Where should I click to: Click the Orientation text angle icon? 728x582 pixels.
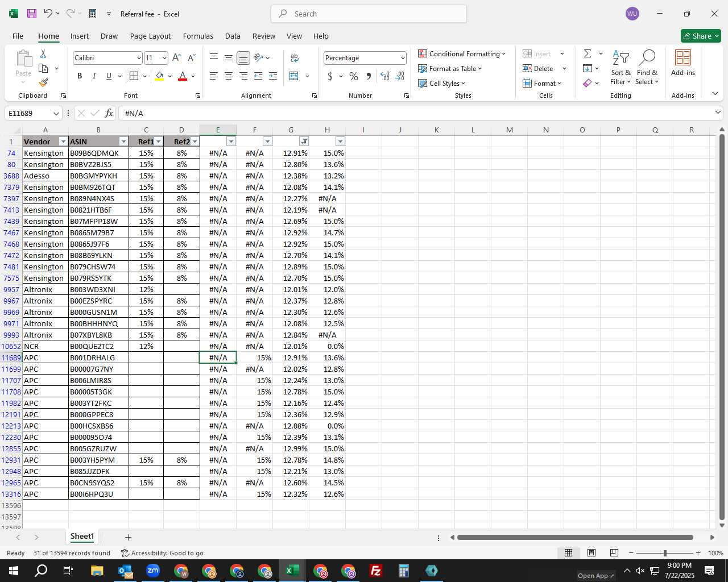(258, 57)
